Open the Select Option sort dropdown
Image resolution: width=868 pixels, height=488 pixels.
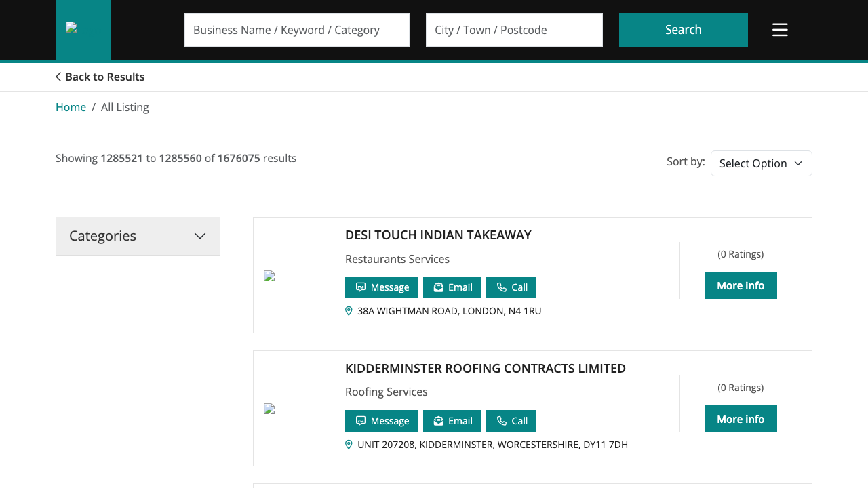point(761,163)
